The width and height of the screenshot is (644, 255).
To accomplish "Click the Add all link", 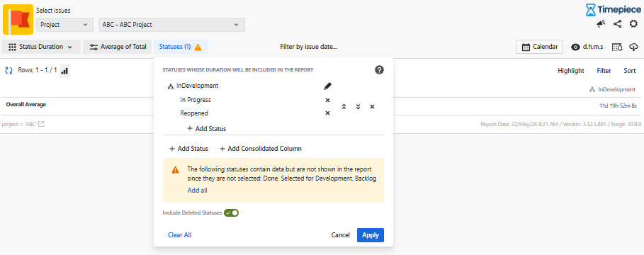I will click(197, 191).
